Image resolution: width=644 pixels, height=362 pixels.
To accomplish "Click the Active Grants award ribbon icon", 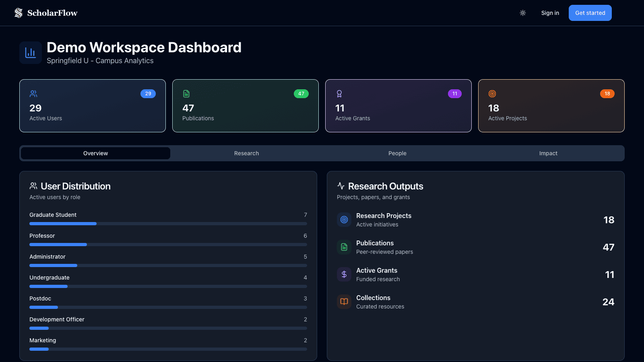I will point(339,94).
